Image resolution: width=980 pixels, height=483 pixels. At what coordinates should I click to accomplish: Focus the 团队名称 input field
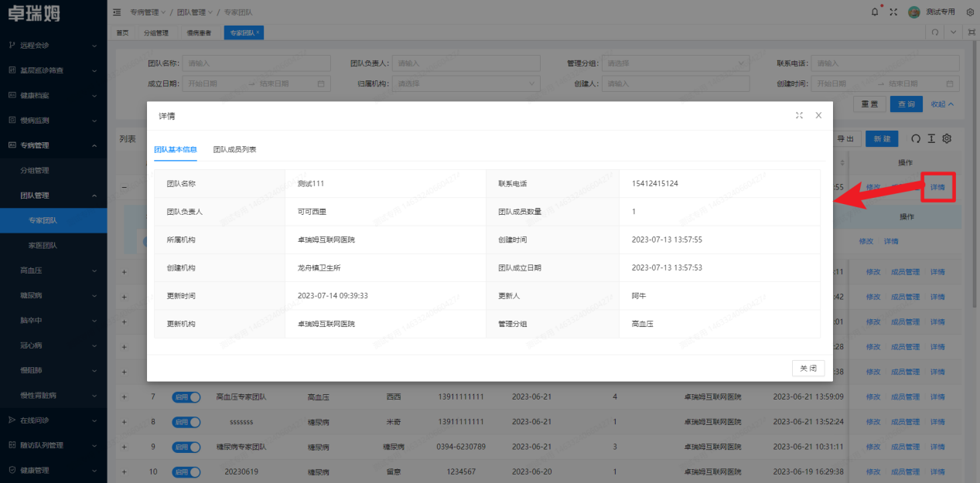(x=256, y=63)
